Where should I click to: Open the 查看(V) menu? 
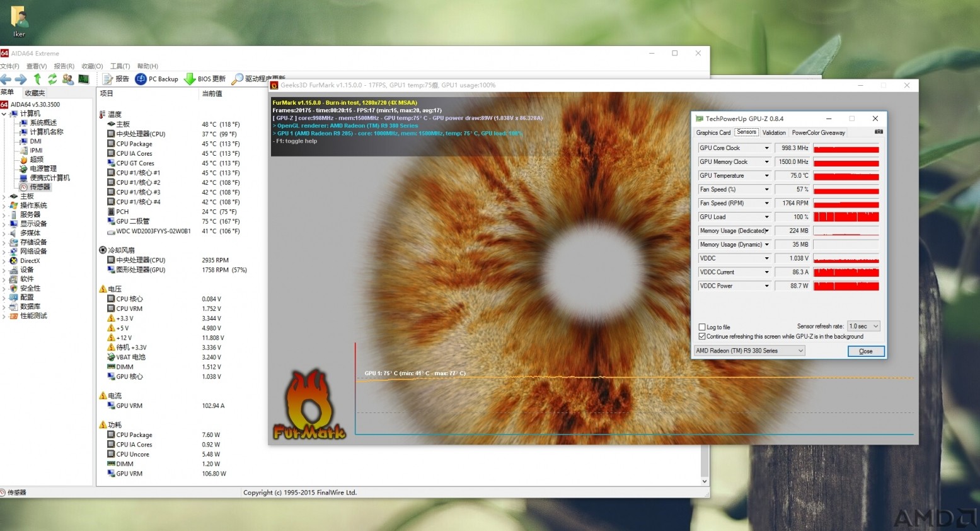click(x=37, y=66)
